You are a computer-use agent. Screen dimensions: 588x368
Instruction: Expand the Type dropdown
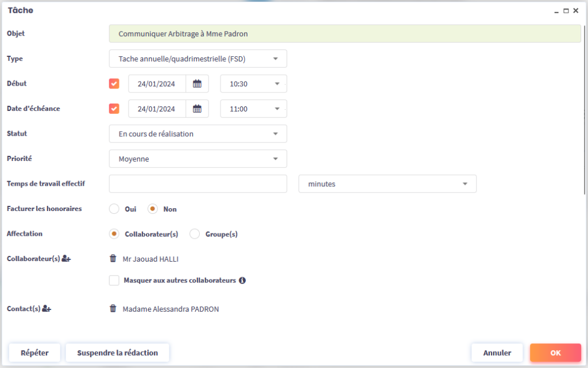[x=198, y=59]
